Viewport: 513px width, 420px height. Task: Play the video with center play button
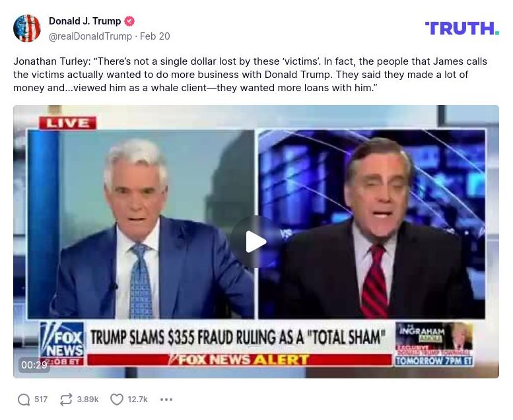coord(256,242)
